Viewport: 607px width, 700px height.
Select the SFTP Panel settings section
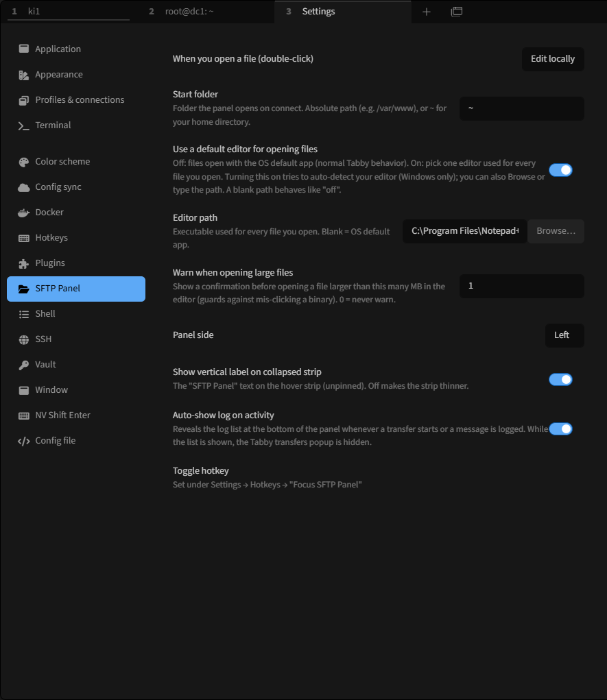76,289
